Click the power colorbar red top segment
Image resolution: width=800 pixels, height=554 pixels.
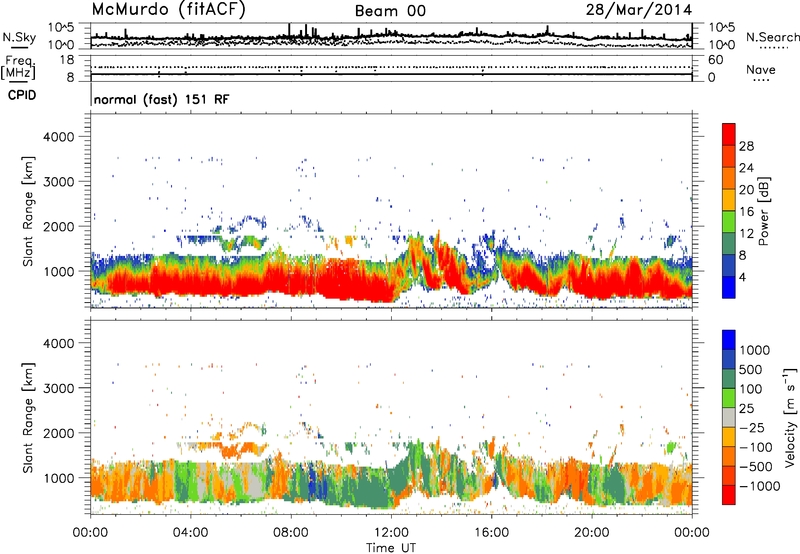pyautogui.click(x=729, y=134)
